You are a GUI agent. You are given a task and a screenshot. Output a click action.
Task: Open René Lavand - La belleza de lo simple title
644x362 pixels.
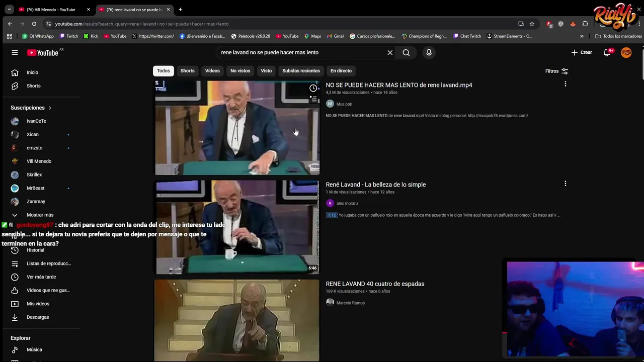[x=376, y=185]
